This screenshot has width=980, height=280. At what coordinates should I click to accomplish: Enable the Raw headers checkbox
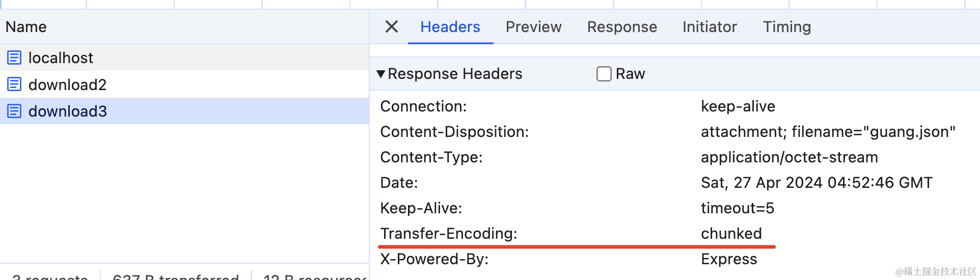(x=604, y=74)
